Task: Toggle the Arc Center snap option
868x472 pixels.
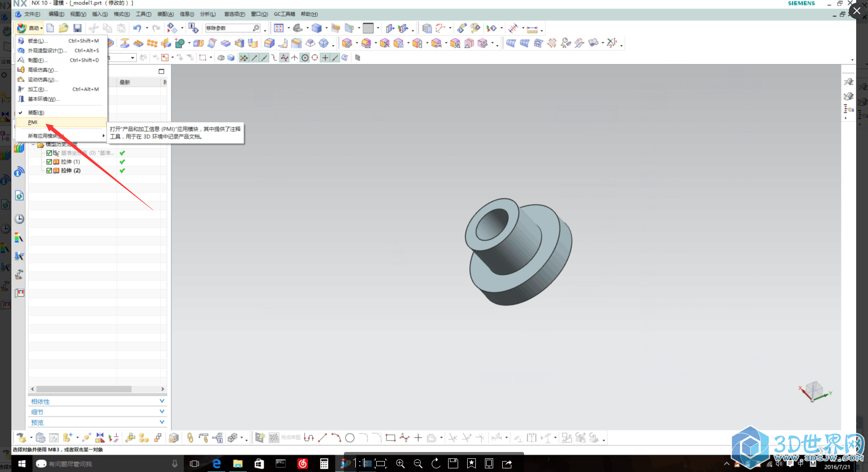Action: 305,58
